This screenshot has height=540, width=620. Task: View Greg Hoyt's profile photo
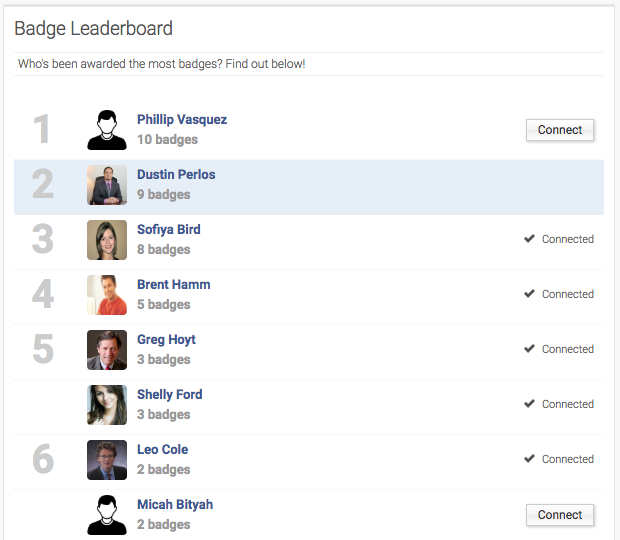click(x=107, y=350)
